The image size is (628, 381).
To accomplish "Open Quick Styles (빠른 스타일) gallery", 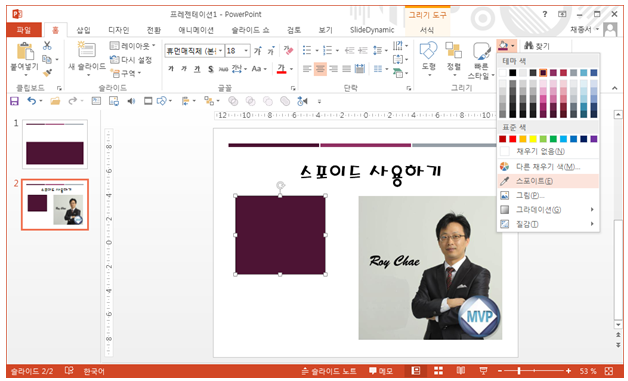I will point(481,60).
